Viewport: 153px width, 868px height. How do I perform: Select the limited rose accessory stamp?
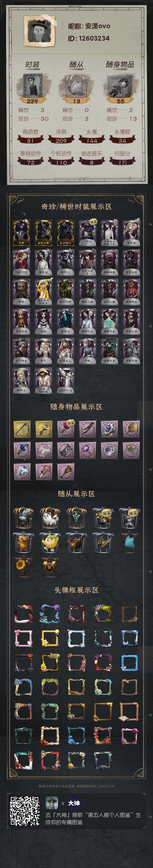point(66,429)
